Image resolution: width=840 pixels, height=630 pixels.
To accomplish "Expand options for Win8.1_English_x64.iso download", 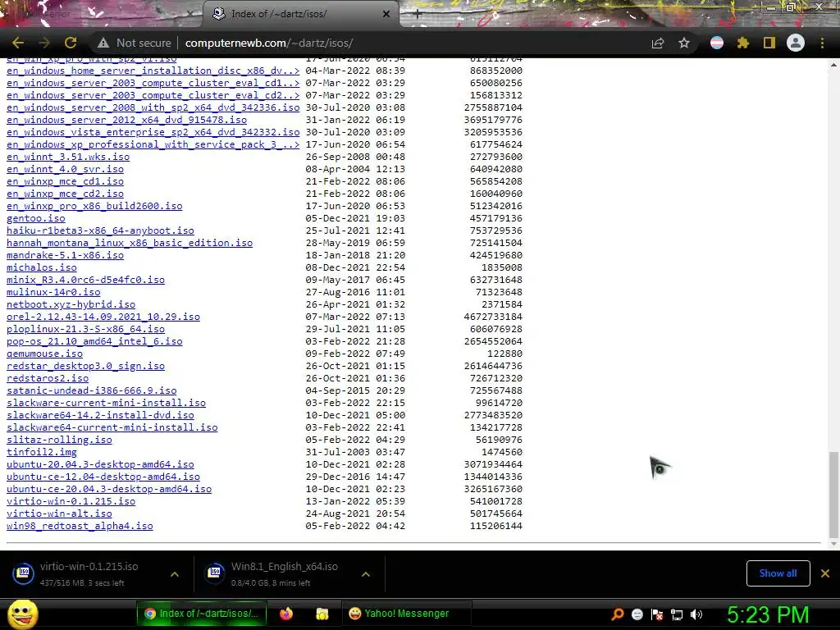I will 366,573.
